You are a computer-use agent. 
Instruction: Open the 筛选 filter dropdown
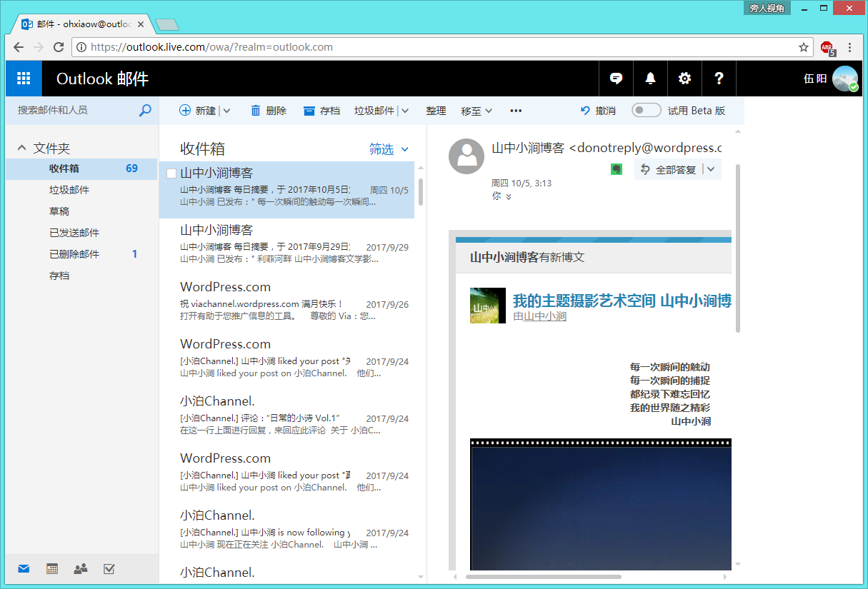389,149
